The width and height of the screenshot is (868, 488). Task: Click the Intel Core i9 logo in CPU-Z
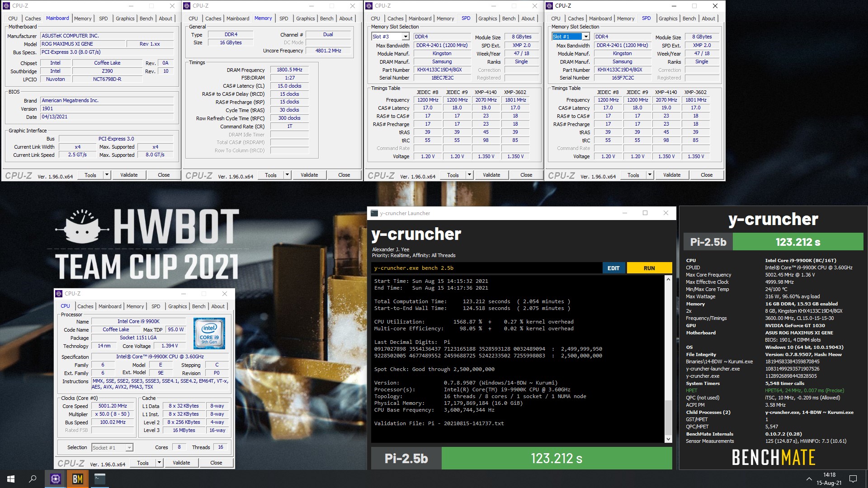(x=209, y=334)
